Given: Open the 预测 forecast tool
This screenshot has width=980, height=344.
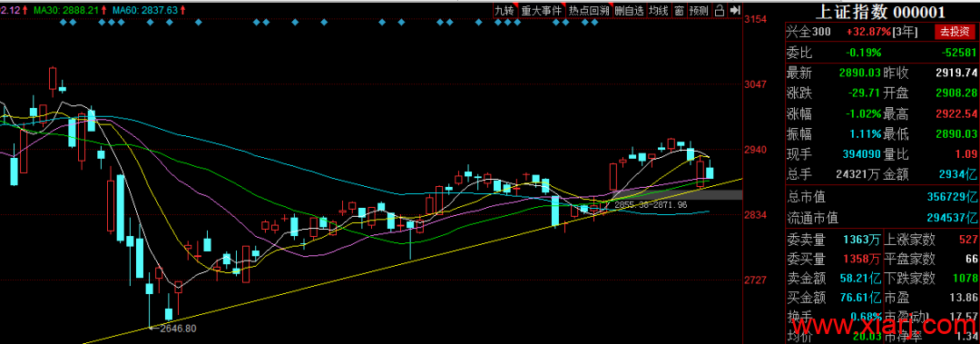Looking at the screenshot, I should click(x=699, y=11).
